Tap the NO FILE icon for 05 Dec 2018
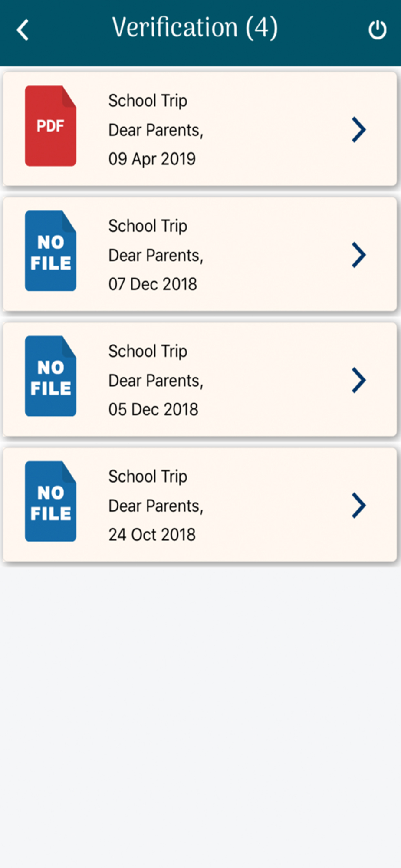 click(51, 376)
